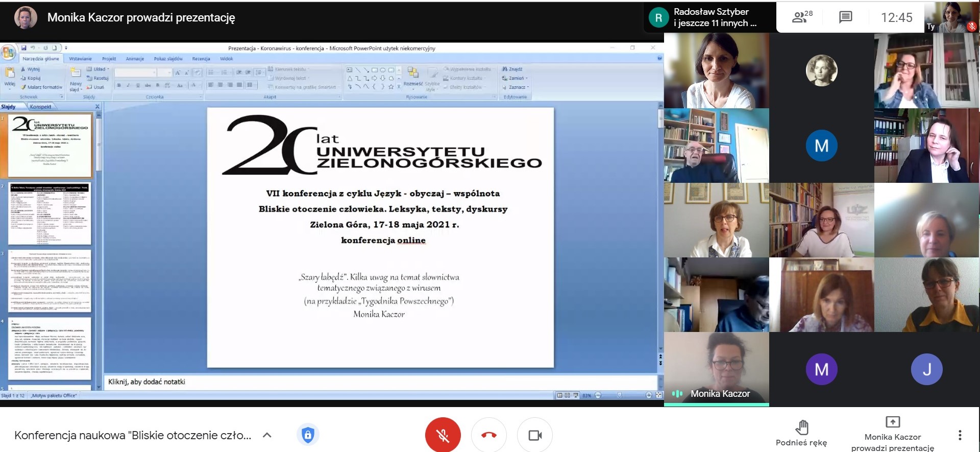The image size is (980, 452).
Task: Toggle bold formatting in Czcionka group
Action: (119, 85)
